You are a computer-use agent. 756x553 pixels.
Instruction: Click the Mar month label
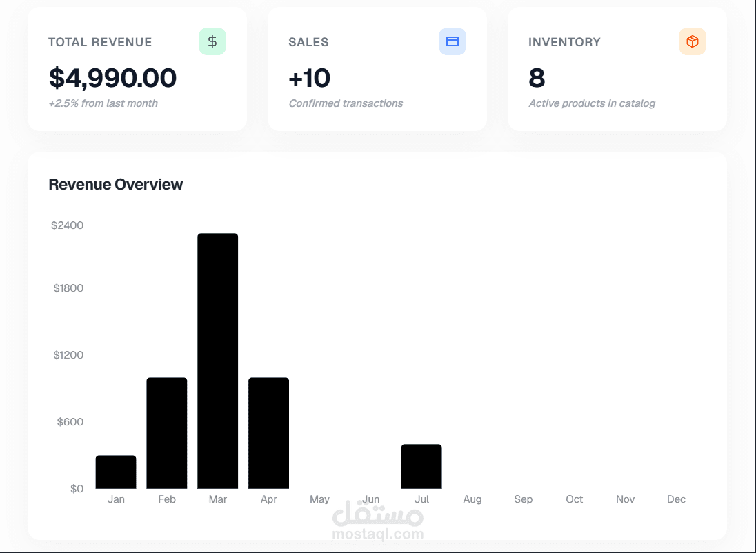[217, 499]
